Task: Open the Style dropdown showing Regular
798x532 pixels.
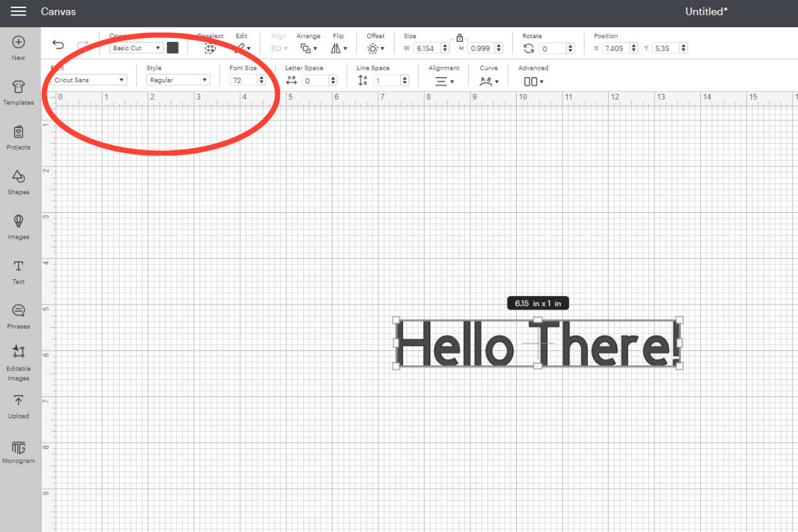Action: pos(178,80)
